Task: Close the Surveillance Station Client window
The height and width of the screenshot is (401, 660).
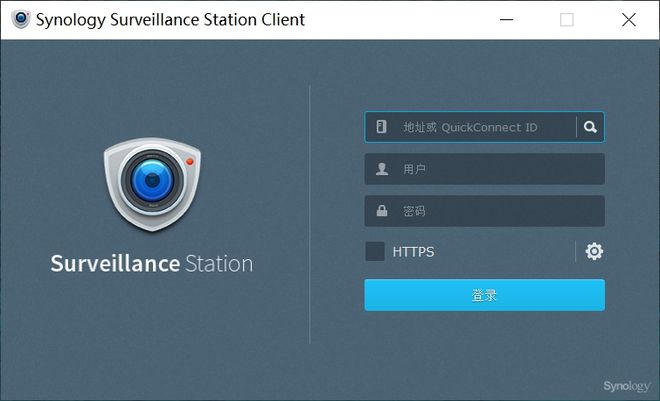Action: (x=629, y=20)
